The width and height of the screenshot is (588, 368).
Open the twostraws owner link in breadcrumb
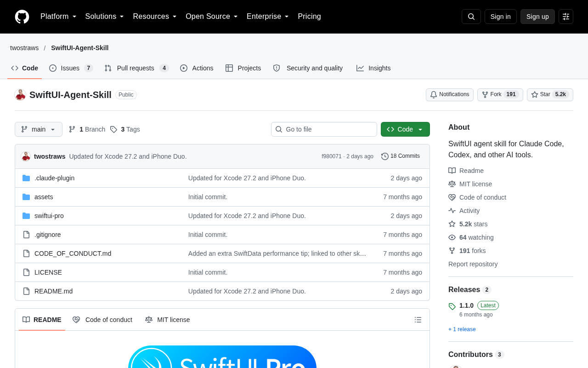(24, 48)
